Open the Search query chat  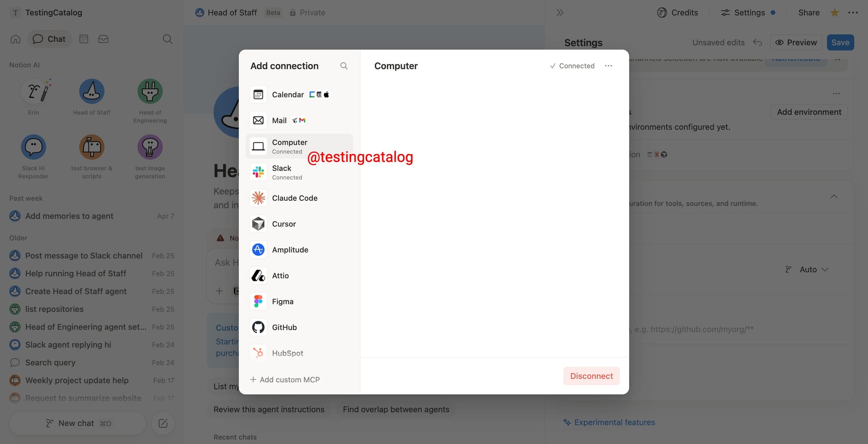[x=92, y=362]
